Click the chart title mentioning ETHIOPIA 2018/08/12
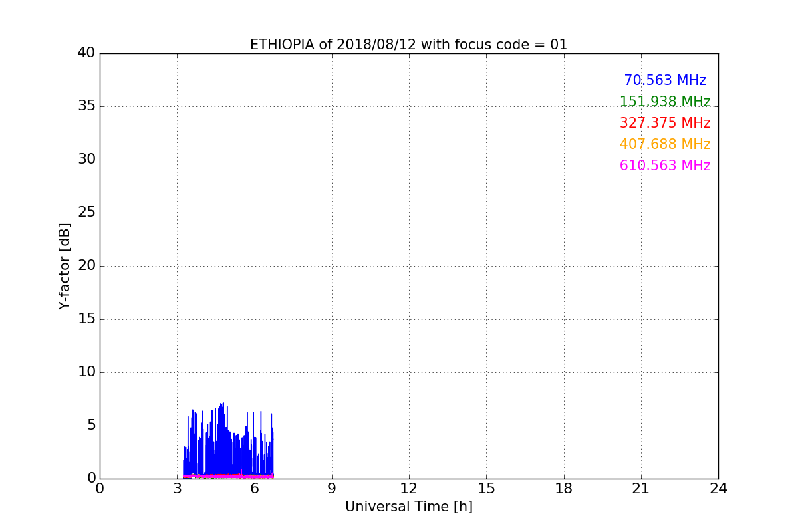The width and height of the screenshot is (798, 532). click(408, 45)
